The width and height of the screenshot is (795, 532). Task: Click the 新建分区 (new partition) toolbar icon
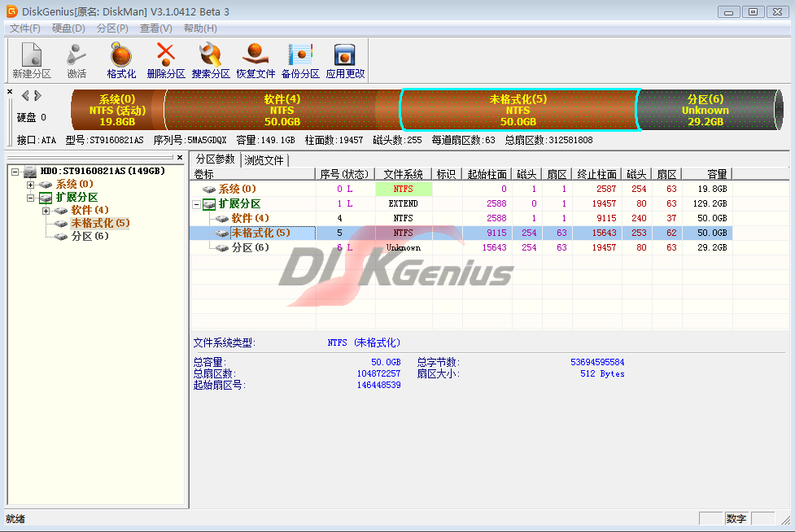coord(32,60)
